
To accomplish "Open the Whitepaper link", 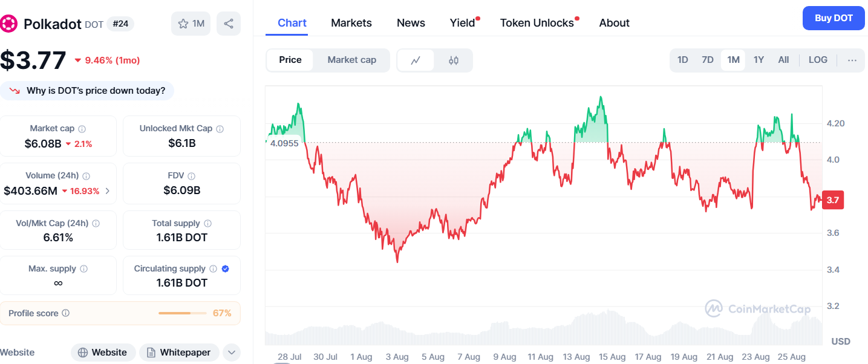I will tap(179, 352).
